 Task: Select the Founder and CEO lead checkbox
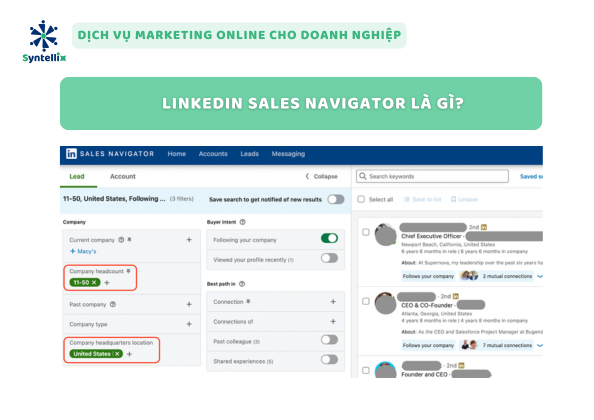pyautogui.click(x=366, y=370)
